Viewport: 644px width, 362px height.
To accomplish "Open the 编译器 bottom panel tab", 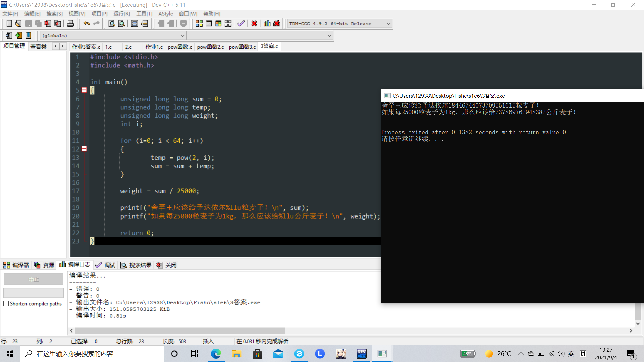I will 16,265.
